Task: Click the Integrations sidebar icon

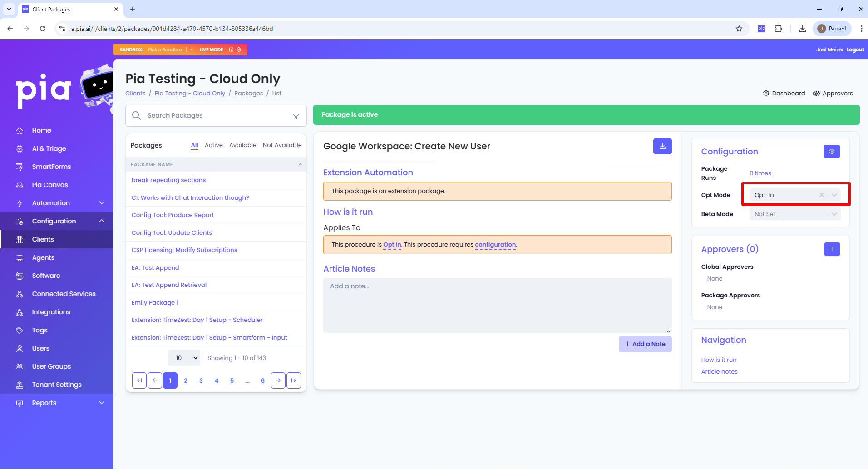Action: [20, 312]
